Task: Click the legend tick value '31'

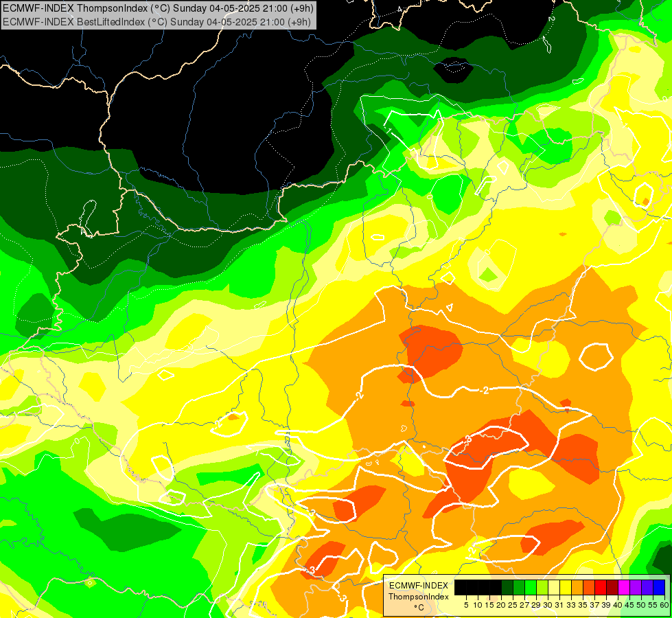Action: (x=559, y=605)
